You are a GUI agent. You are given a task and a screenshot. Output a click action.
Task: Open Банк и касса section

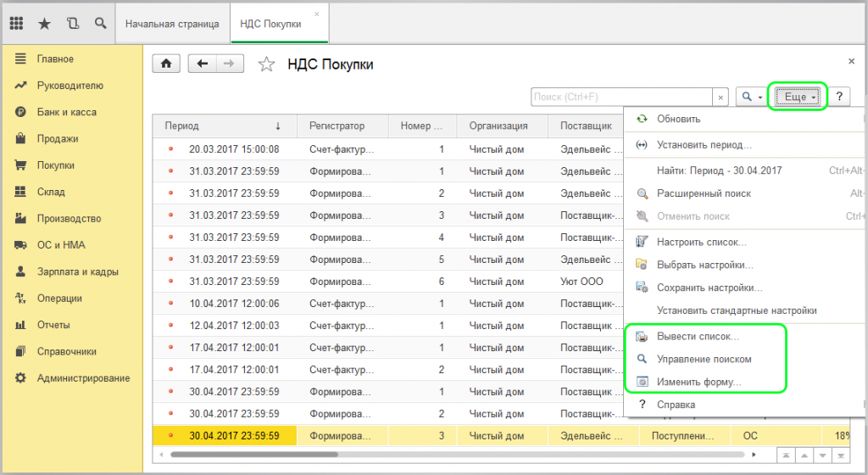66,112
